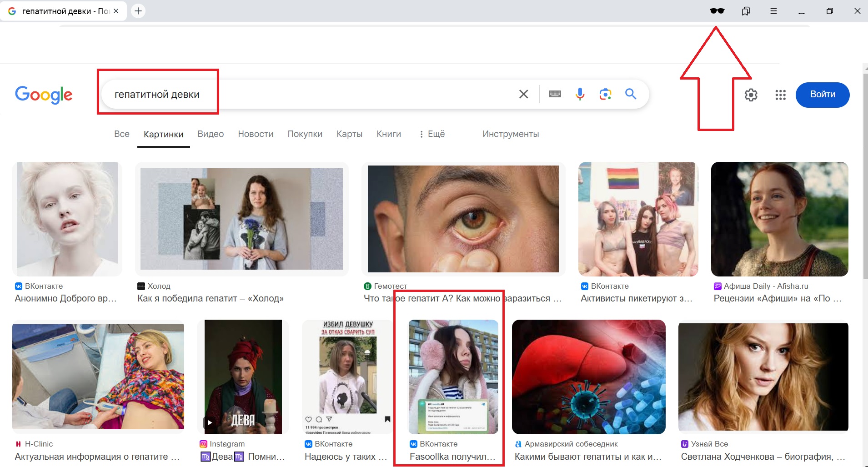Click the incognito glasses icon in title bar

coord(717,11)
